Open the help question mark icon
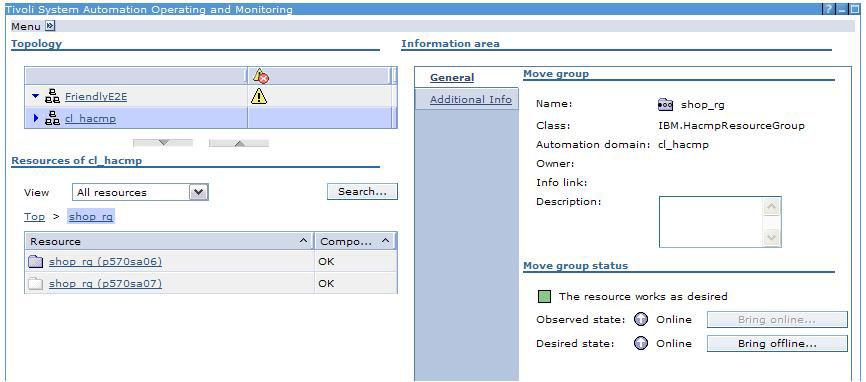 pos(829,9)
